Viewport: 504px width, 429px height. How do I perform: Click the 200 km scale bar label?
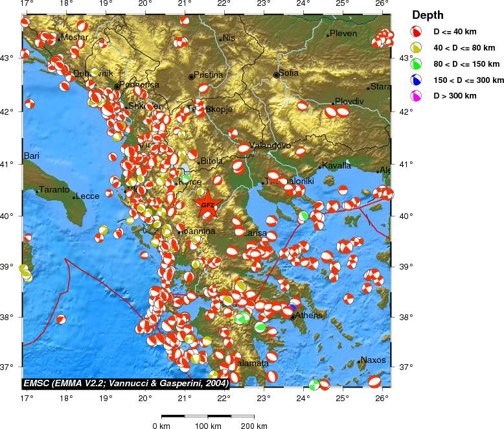click(253, 426)
